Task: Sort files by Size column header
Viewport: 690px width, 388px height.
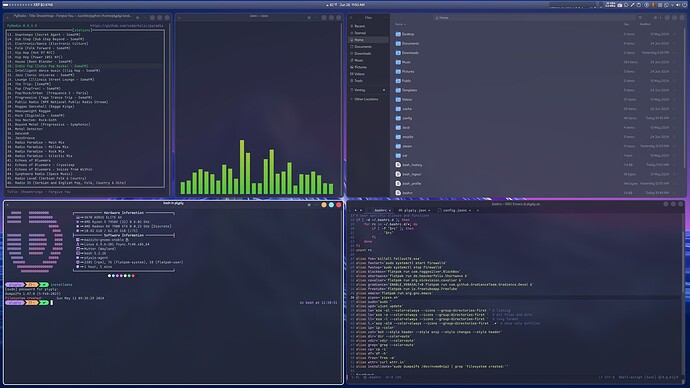Action: [x=626, y=24]
